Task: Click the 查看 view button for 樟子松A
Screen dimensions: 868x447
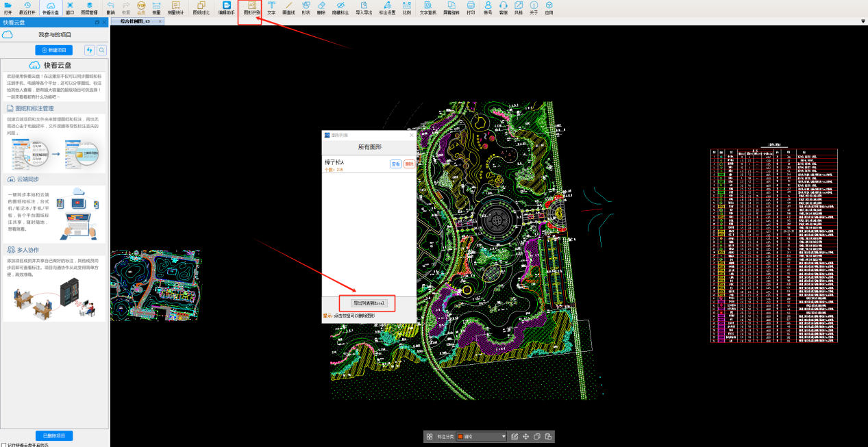Action: 395,164
